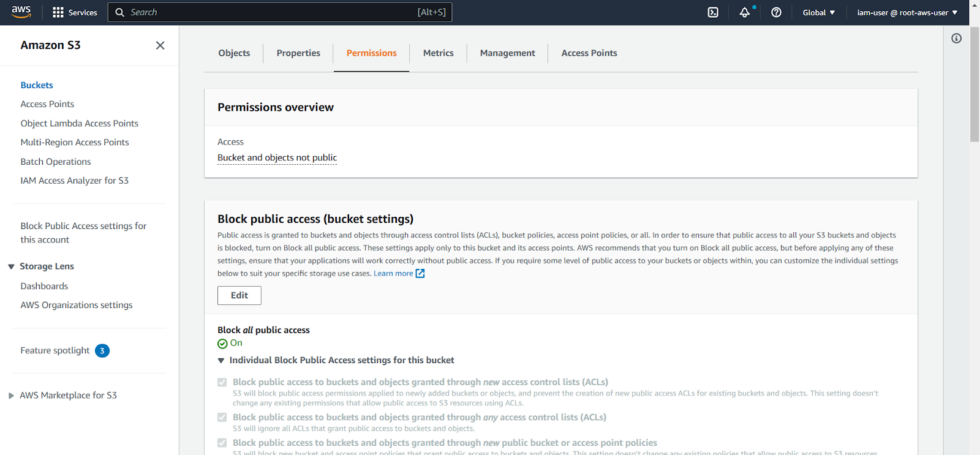Click the Edit button for block public access
This screenshot has height=455, width=980.
pyautogui.click(x=239, y=295)
